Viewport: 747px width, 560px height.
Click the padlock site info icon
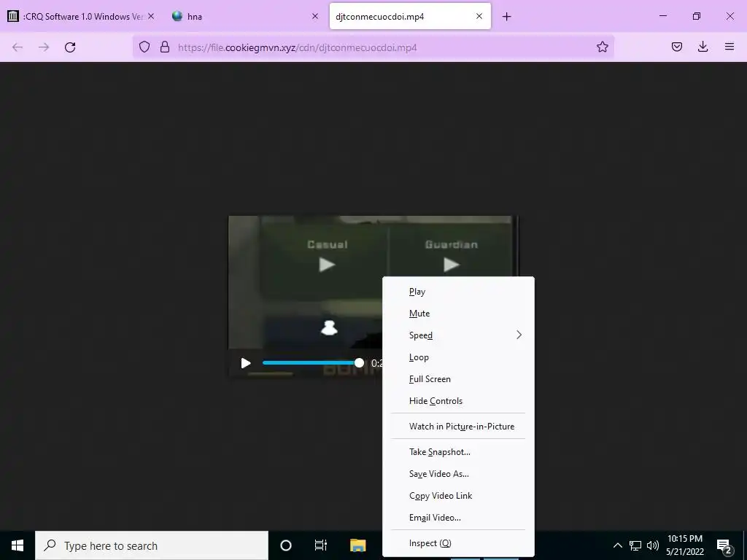165,47
